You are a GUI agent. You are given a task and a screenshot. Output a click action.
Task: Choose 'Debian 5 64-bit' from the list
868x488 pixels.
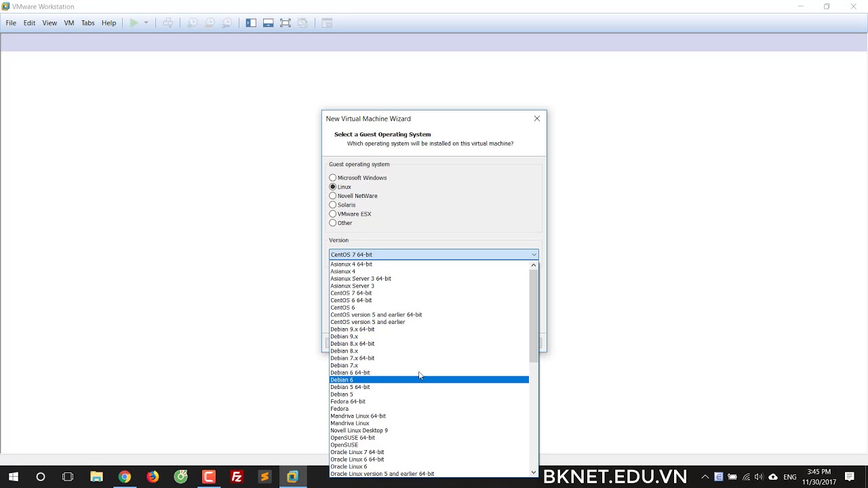429,387
